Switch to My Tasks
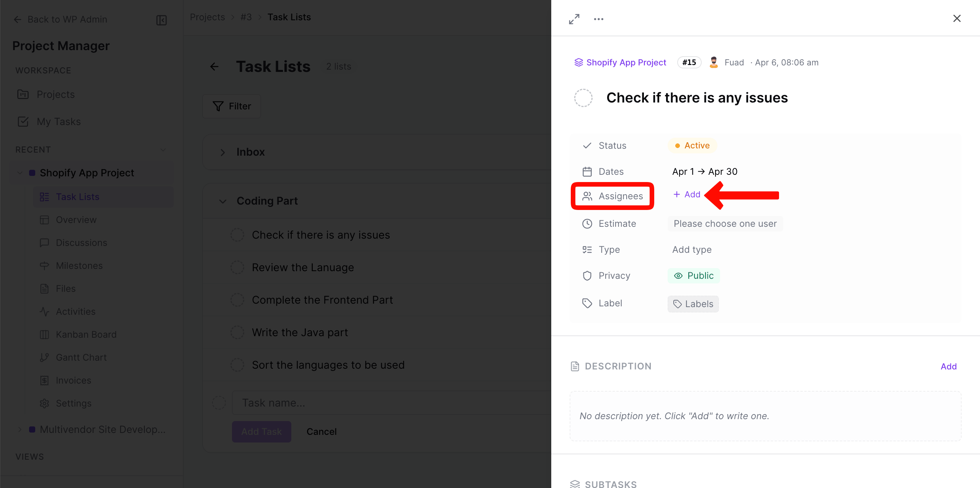The height and width of the screenshot is (488, 980). coord(59,122)
